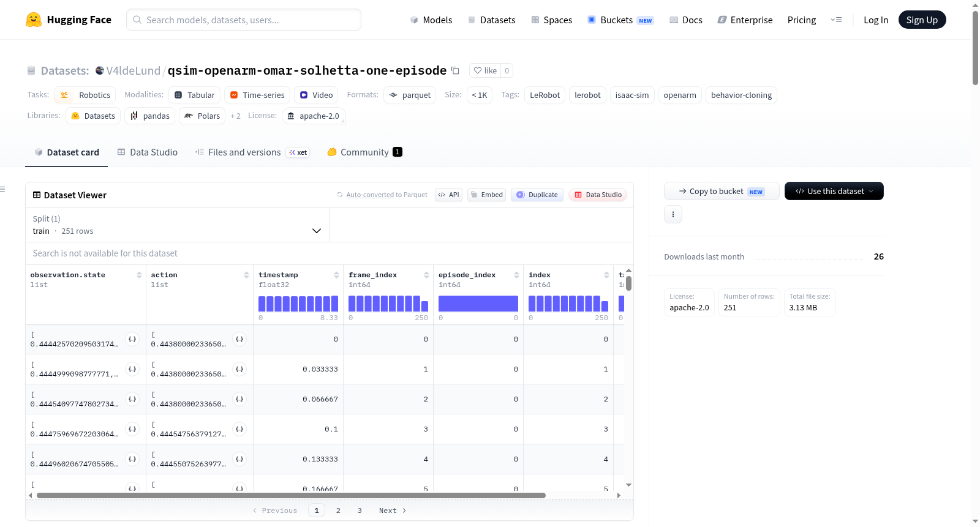Go to Models in the top navigation
Screen dimensions: 980x527
[431, 20]
